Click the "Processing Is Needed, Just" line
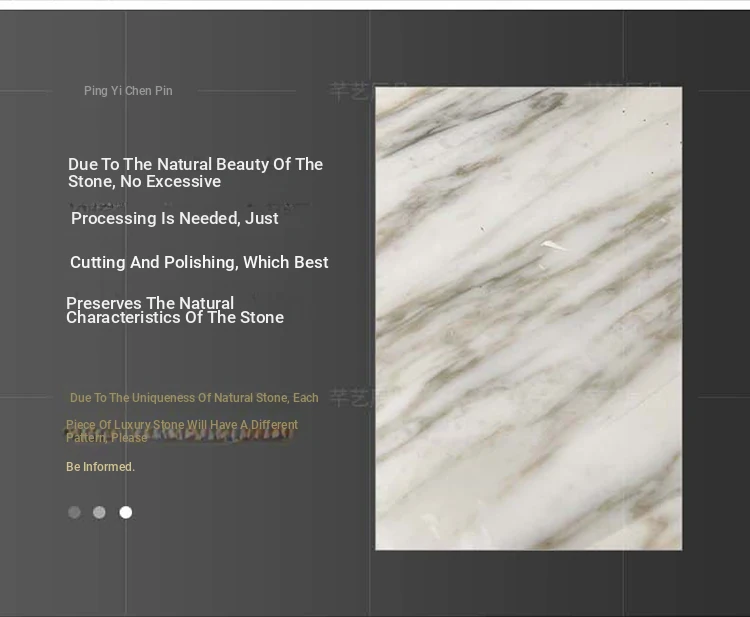The image size is (750, 617). (175, 218)
